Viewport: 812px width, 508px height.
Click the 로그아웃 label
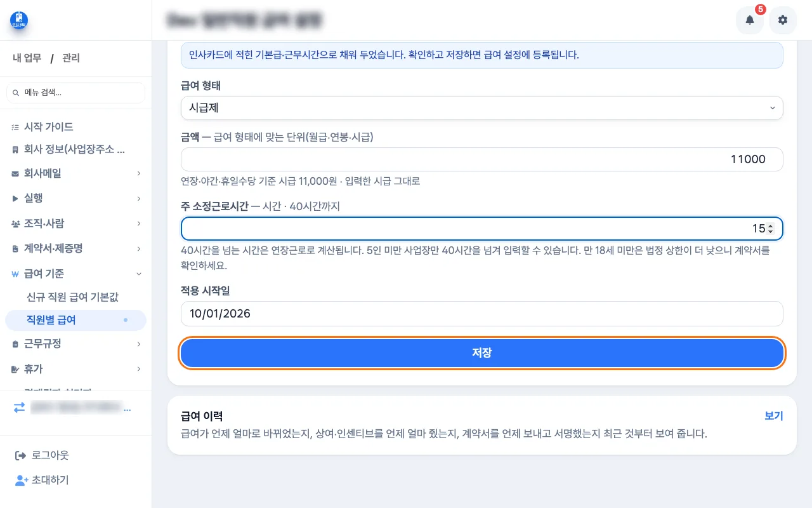click(x=50, y=455)
